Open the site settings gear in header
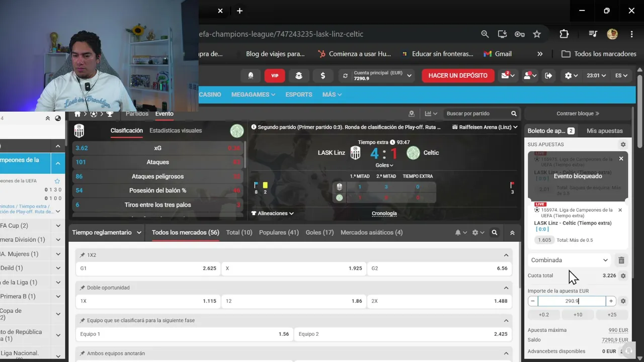Screen dimensions: 644x362 pos(571,75)
